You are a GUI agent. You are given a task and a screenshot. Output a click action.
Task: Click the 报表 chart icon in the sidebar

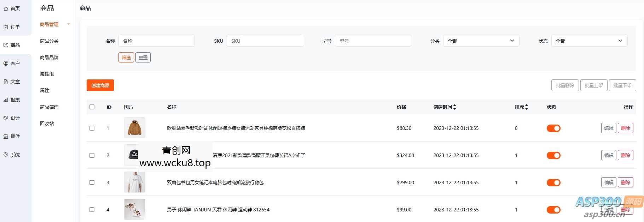(6, 100)
